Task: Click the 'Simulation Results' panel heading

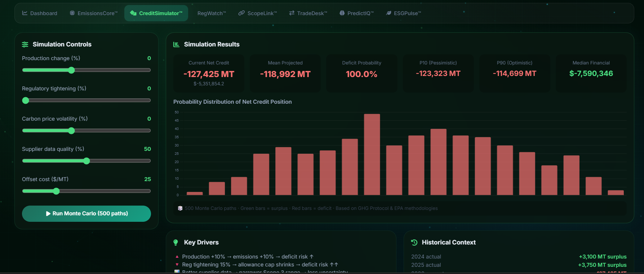Action: [x=212, y=44]
